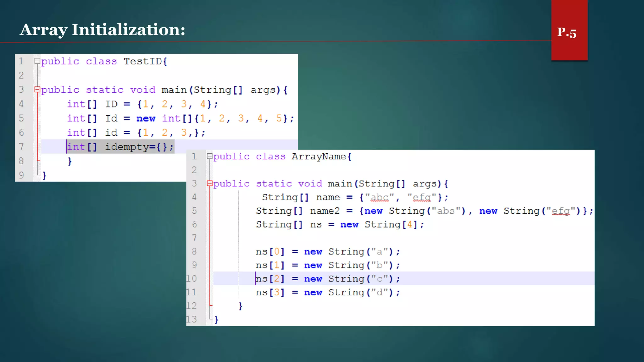Viewport: 644px width, 362px height.
Task: Click the highlighted 'int[] idempty={};' line
Action: coord(120,147)
